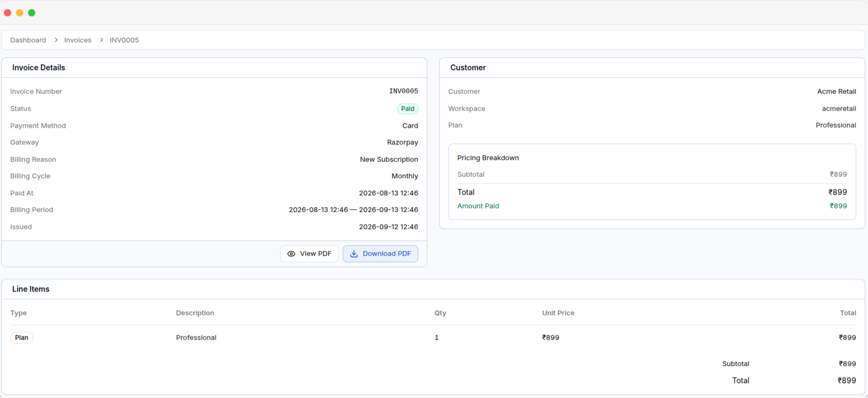Click the quantity 1 cell

[x=436, y=338]
